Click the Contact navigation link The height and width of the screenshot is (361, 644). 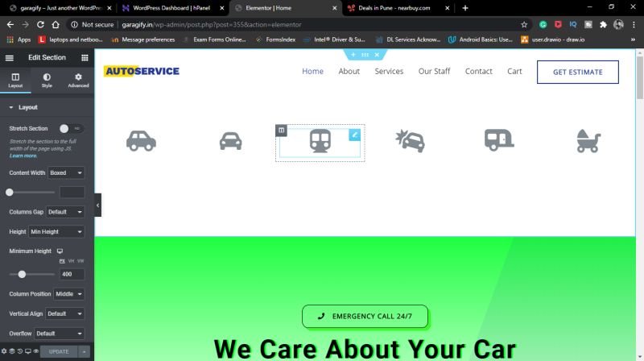(x=478, y=72)
